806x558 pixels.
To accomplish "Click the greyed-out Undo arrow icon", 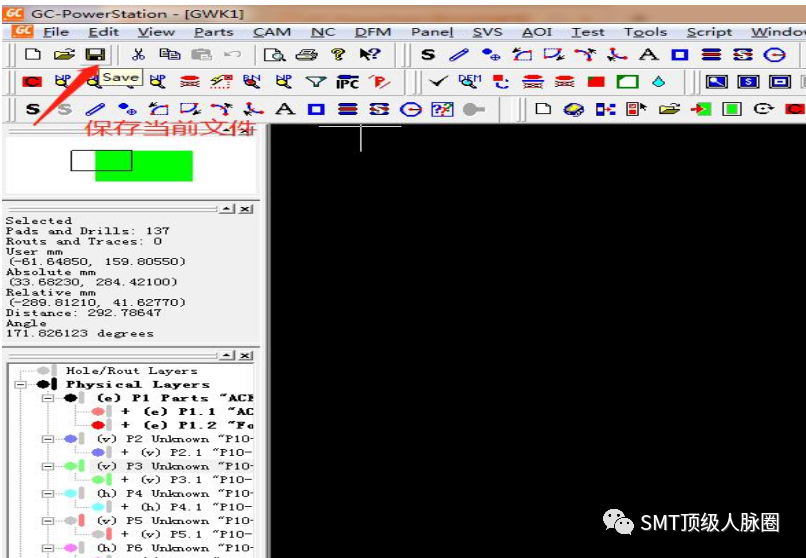I will tap(233, 54).
